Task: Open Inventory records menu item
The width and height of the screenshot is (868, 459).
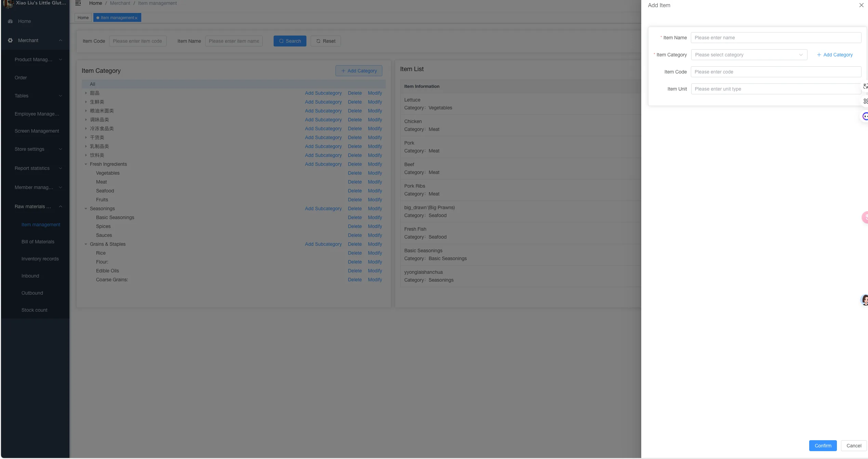Action: pos(35,259)
